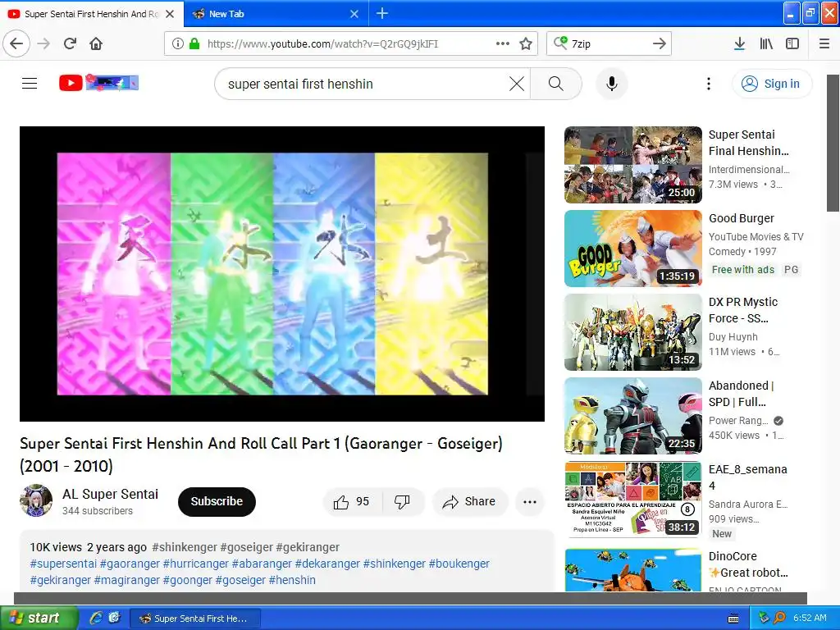840x630 pixels.
Task: Click the Sign in button
Action: [772, 84]
